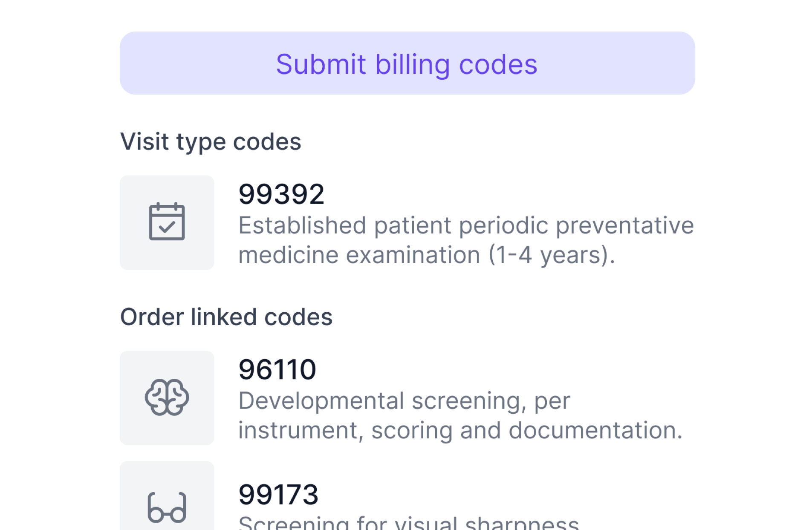Select billing code number 96110
Viewport: 812px width, 530px height.
click(277, 369)
